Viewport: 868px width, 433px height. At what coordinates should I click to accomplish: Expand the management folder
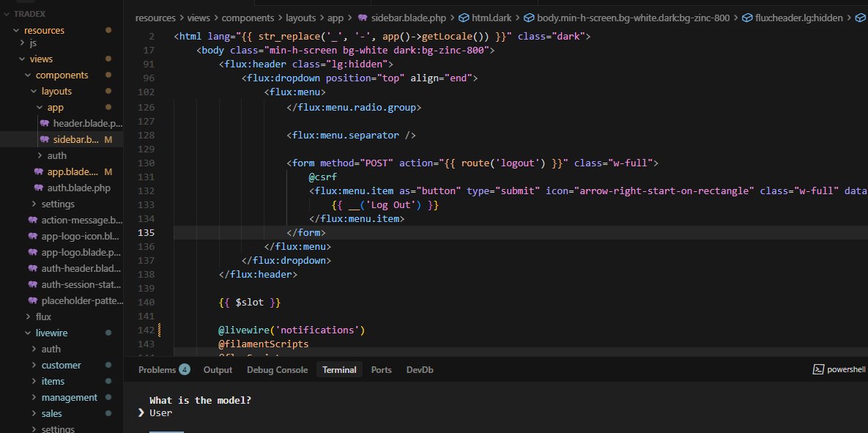pos(69,397)
